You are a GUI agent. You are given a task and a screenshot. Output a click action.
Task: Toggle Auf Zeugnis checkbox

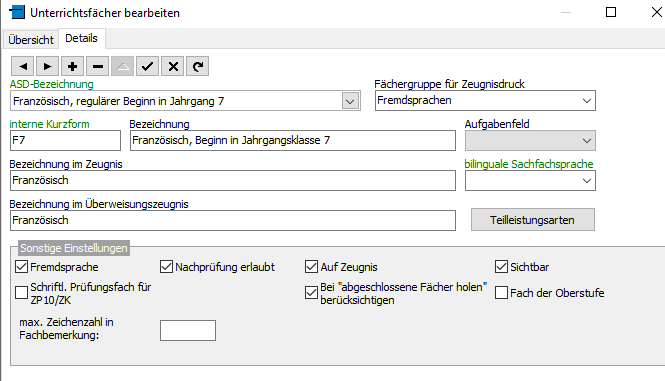pos(311,267)
